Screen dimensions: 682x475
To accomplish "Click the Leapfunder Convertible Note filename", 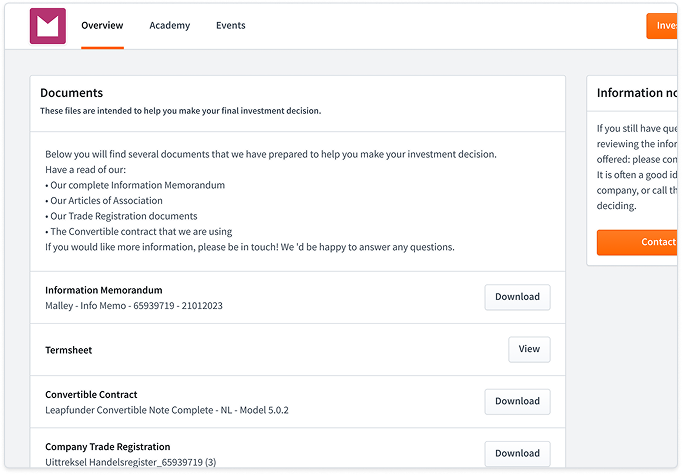I will click(166, 410).
